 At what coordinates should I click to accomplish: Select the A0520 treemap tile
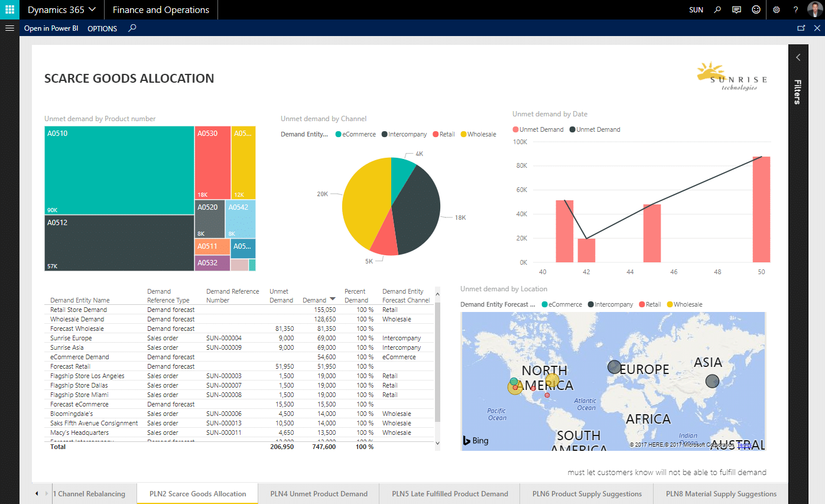coord(210,219)
